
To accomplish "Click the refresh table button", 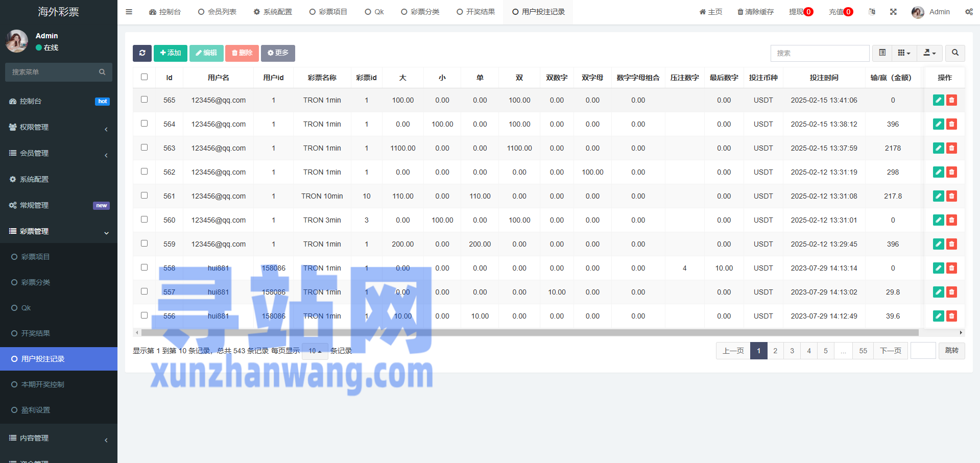I will click(x=142, y=53).
